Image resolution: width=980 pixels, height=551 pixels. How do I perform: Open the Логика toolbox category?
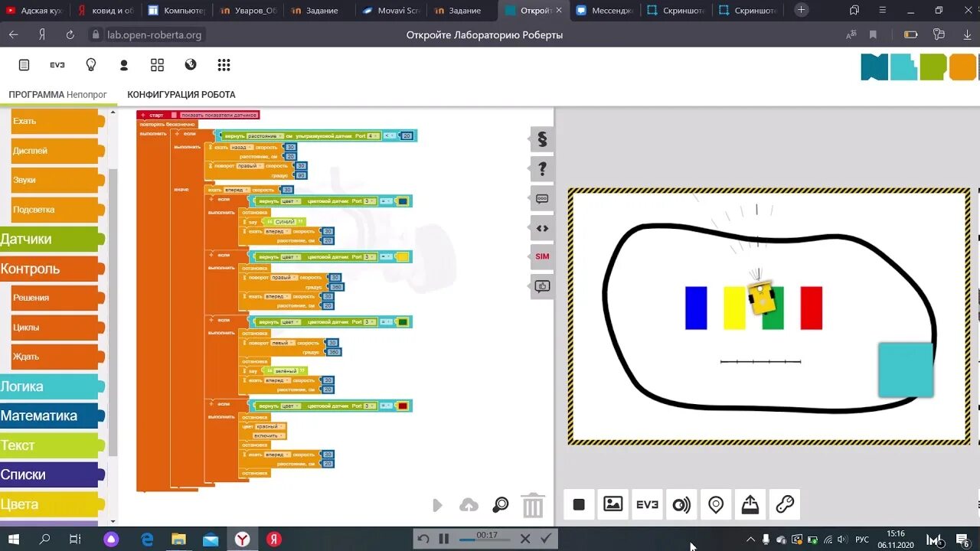coord(51,386)
